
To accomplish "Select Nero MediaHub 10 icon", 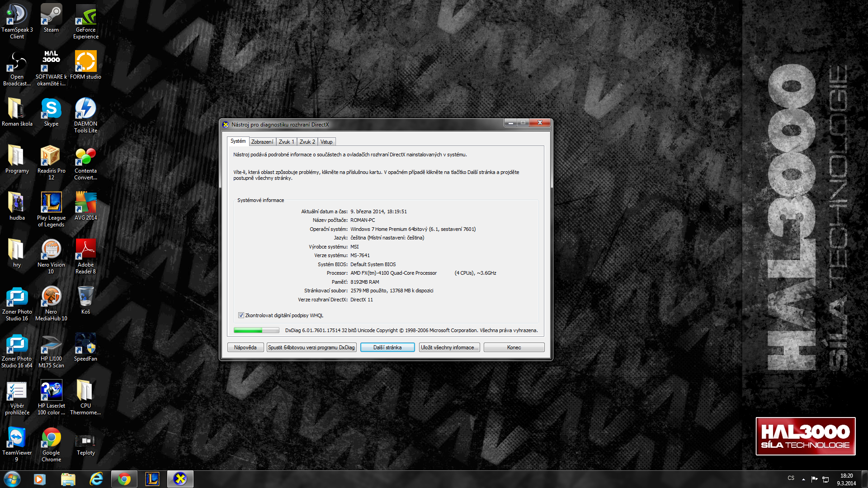I will pyautogui.click(x=51, y=303).
